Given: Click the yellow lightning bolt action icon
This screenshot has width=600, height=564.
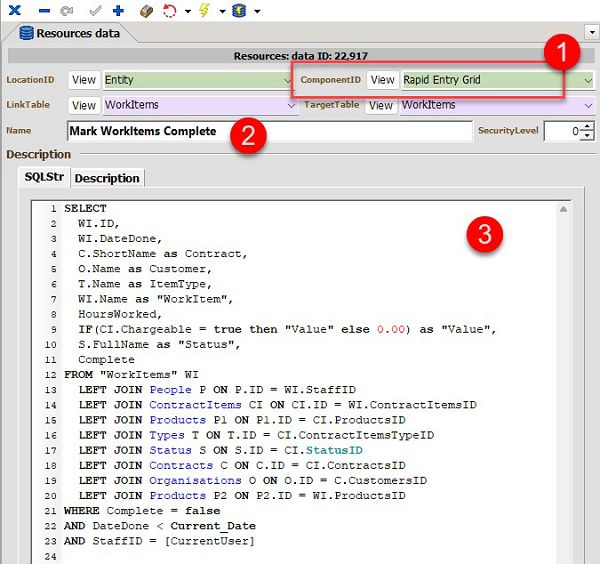Looking at the screenshot, I should 205,10.
